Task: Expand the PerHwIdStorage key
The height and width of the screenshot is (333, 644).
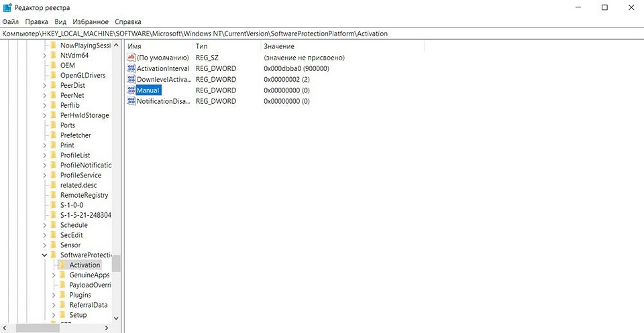Action: pos(44,115)
